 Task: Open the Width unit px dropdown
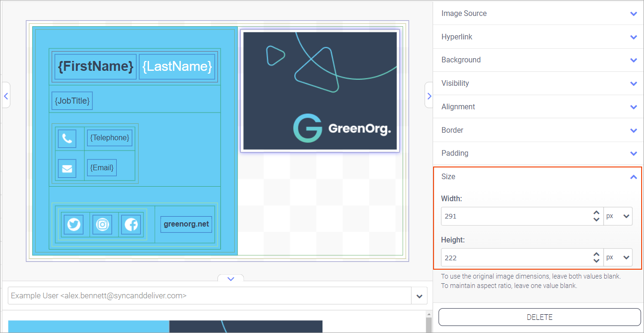pos(618,216)
